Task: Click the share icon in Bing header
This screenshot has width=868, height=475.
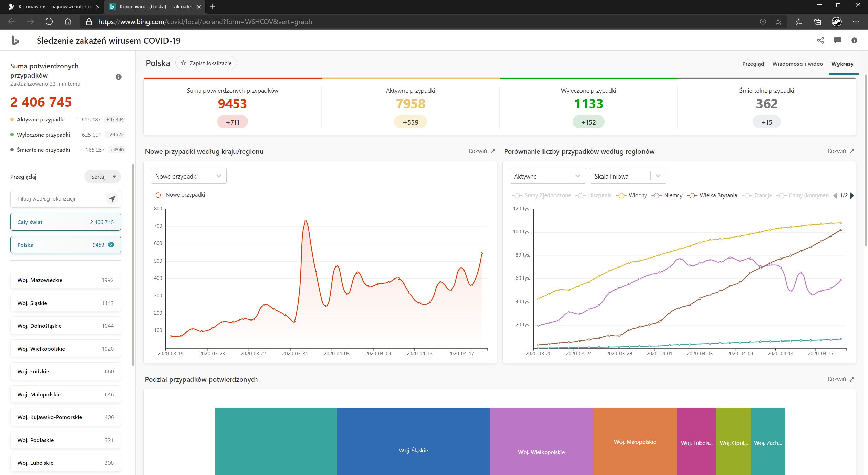Action: (x=820, y=40)
